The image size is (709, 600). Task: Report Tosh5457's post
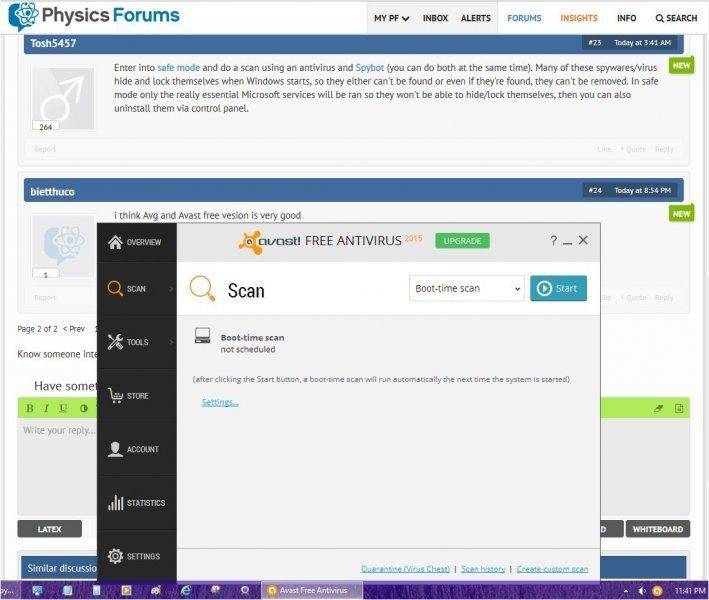coord(45,149)
